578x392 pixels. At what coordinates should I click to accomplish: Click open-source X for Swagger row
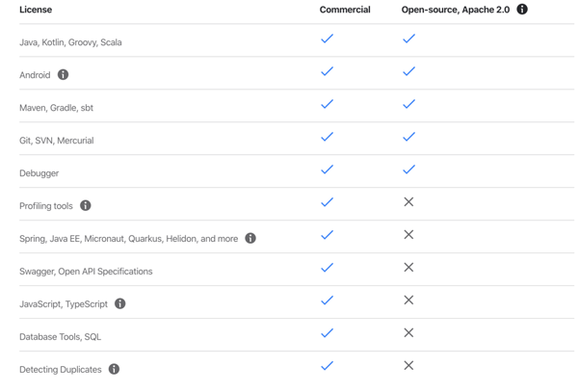[x=408, y=268]
